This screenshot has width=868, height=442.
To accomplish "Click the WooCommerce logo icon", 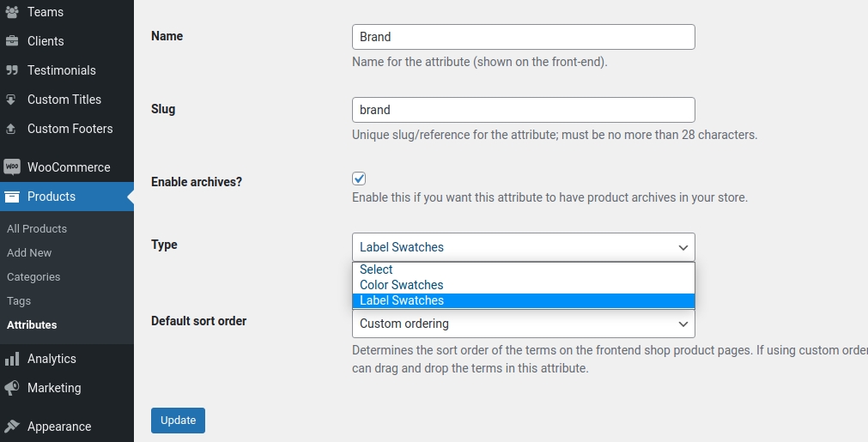I will [x=12, y=167].
